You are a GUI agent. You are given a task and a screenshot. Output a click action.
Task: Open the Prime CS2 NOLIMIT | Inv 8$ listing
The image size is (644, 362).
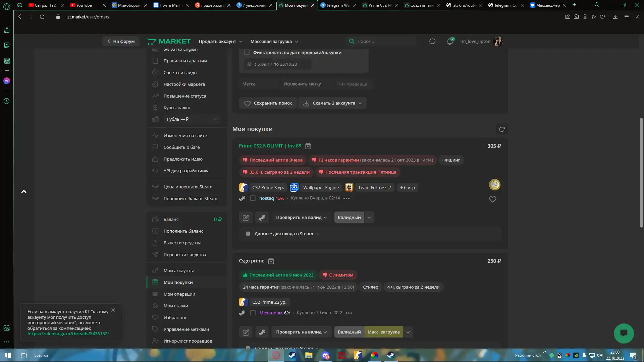tap(270, 146)
